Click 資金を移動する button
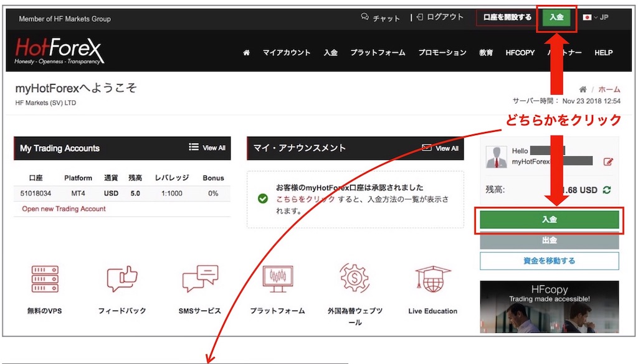This screenshot has height=364, width=638. pyautogui.click(x=550, y=261)
